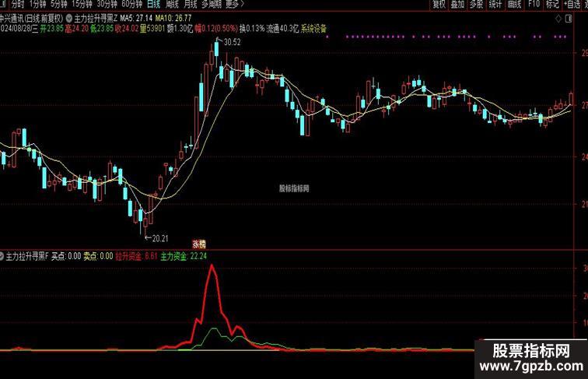Select the 30分钟 period tab
The height and width of the screenshot is (379, 588).
click(x=107, y=5)
